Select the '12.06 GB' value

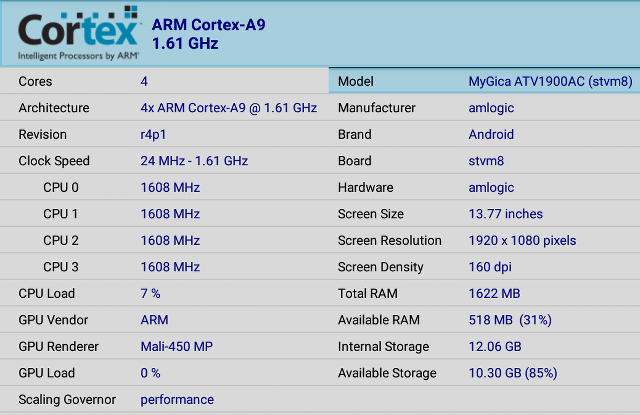495,346
